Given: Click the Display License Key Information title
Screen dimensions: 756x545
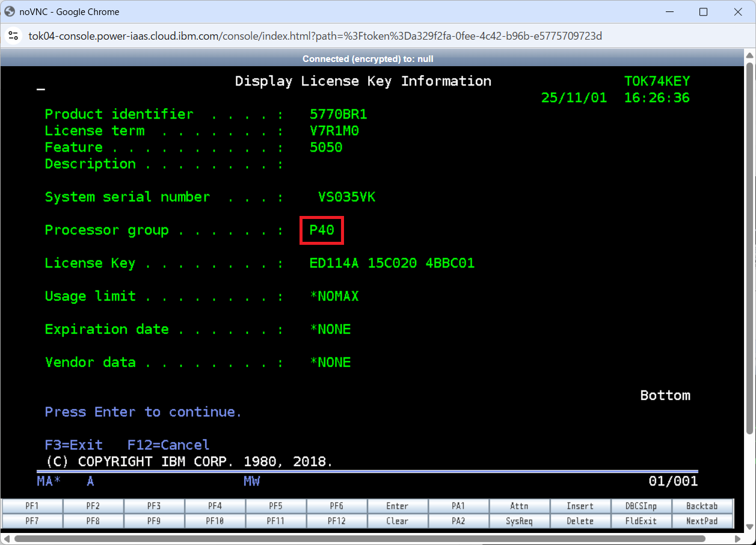Looking at the screenshot, I should point(363,81).
